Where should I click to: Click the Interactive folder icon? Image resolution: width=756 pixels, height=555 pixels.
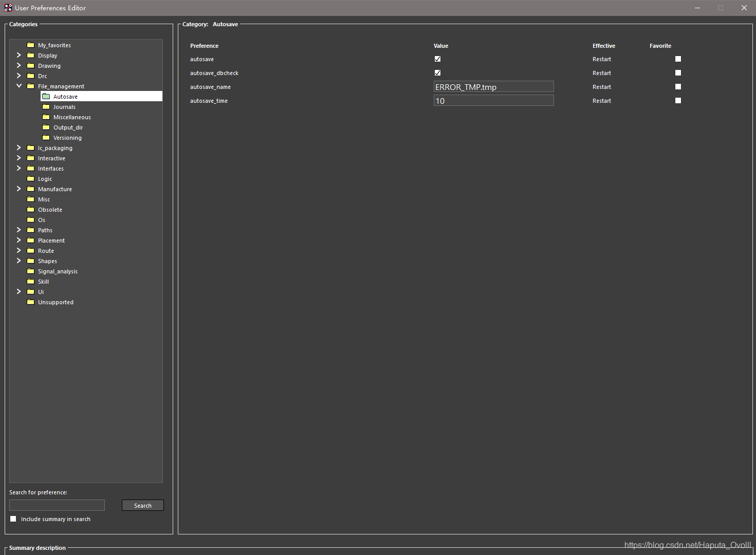pos(30,158)
